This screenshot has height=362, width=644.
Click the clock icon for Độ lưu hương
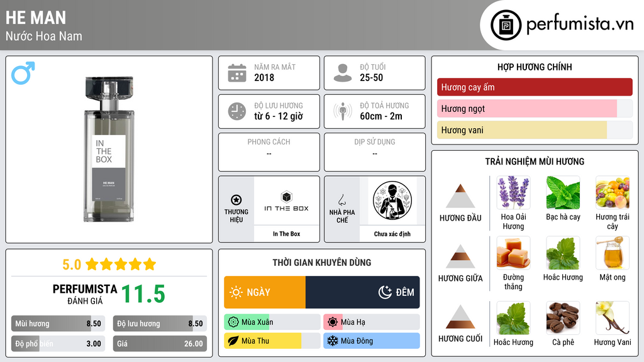[x=237, y=111]
